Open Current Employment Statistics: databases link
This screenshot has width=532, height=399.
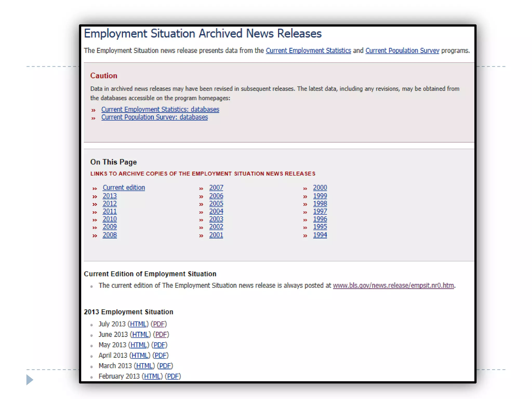pyautogui.click(x=160, y=109)
